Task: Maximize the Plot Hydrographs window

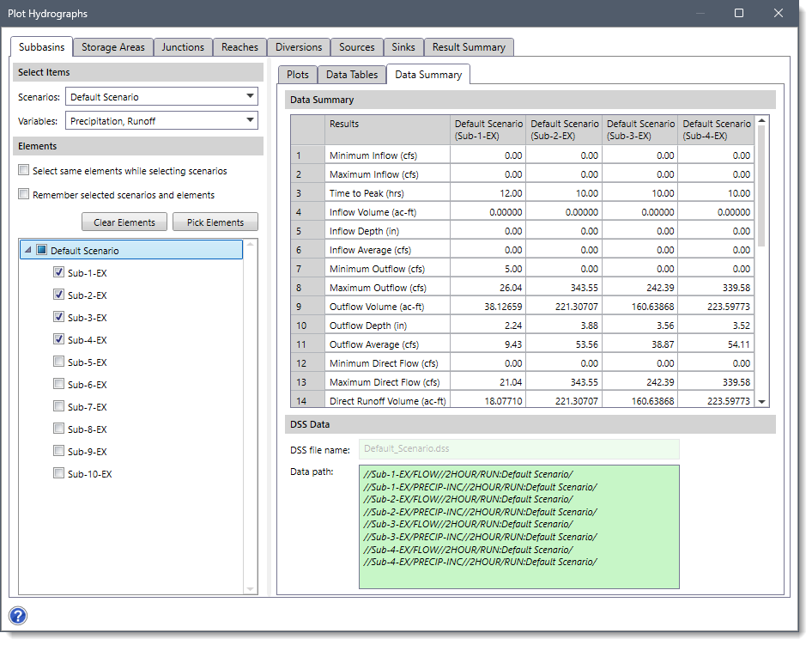Action: tap(739, 13)
